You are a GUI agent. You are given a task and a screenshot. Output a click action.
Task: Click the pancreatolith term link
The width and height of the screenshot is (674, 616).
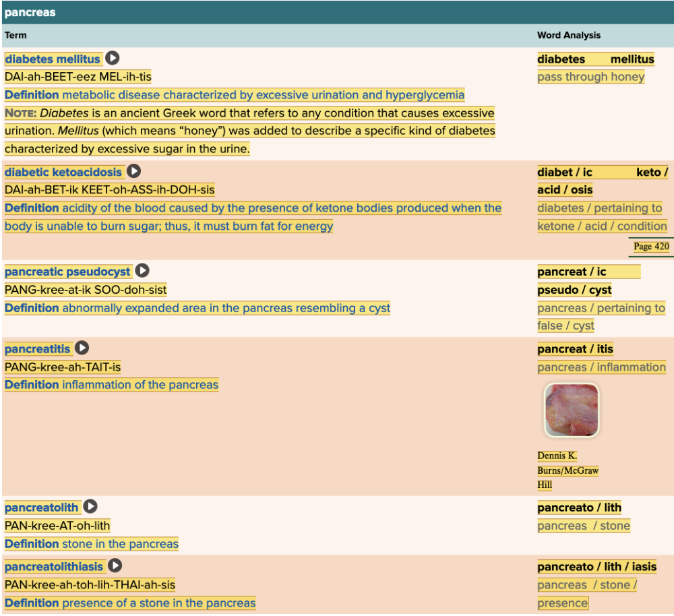pos(42,507)
